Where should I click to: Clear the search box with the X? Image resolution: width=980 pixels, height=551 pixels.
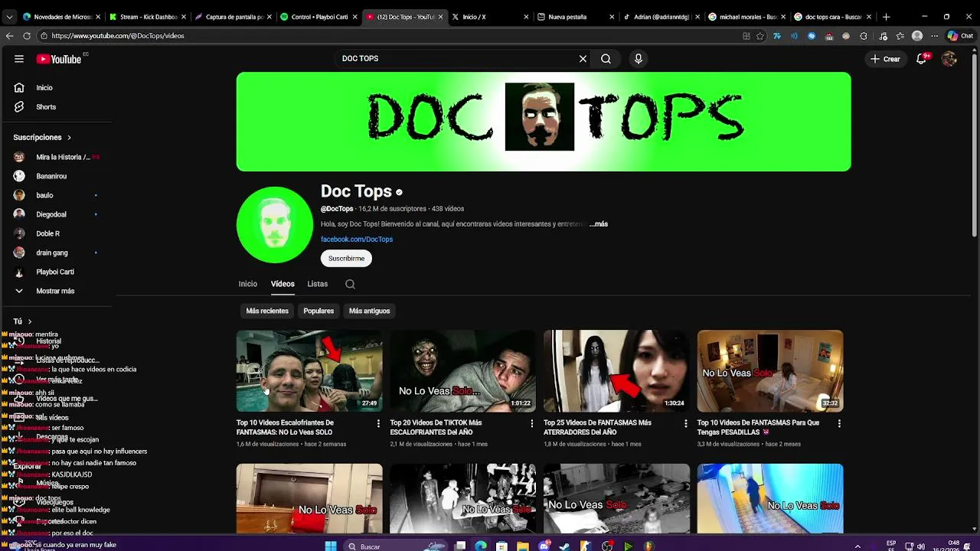(583, 59)
